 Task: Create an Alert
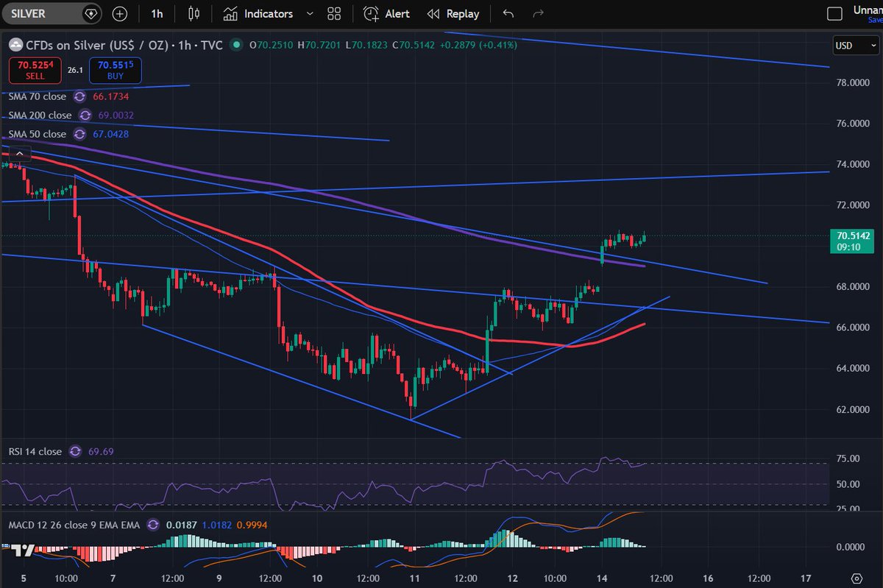387,14
